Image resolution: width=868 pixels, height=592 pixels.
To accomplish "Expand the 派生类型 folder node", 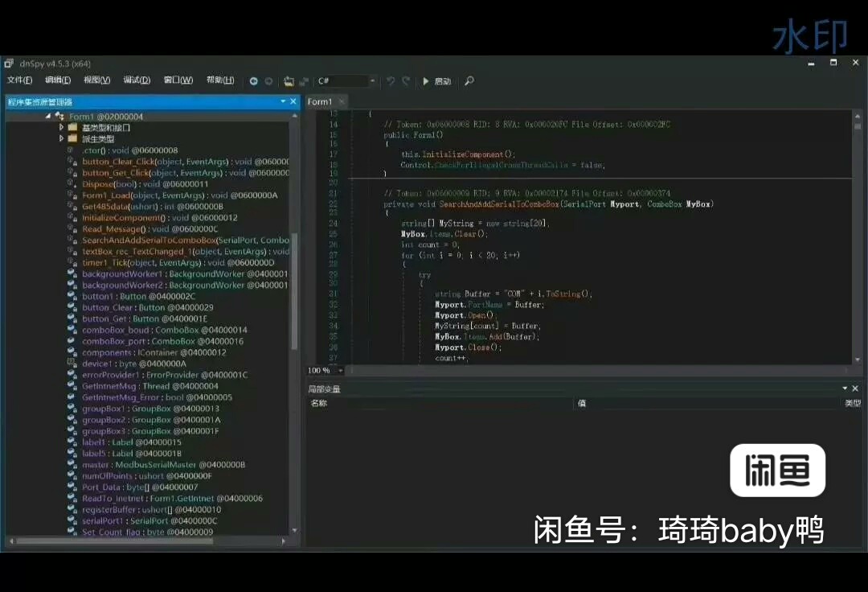I will point(61,138).
